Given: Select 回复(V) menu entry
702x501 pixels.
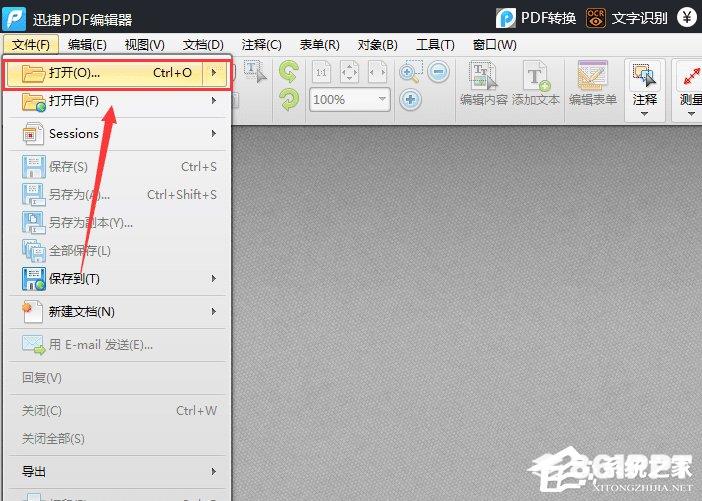Looking at the screenshot, I should [42, 378].
